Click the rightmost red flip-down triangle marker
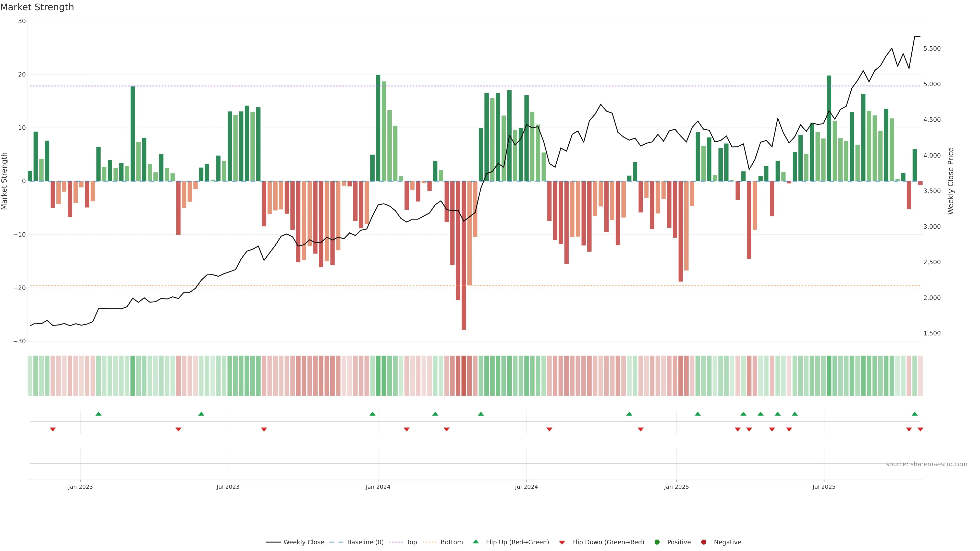Screen dimensions: 980x551 (x=920, y=429)
